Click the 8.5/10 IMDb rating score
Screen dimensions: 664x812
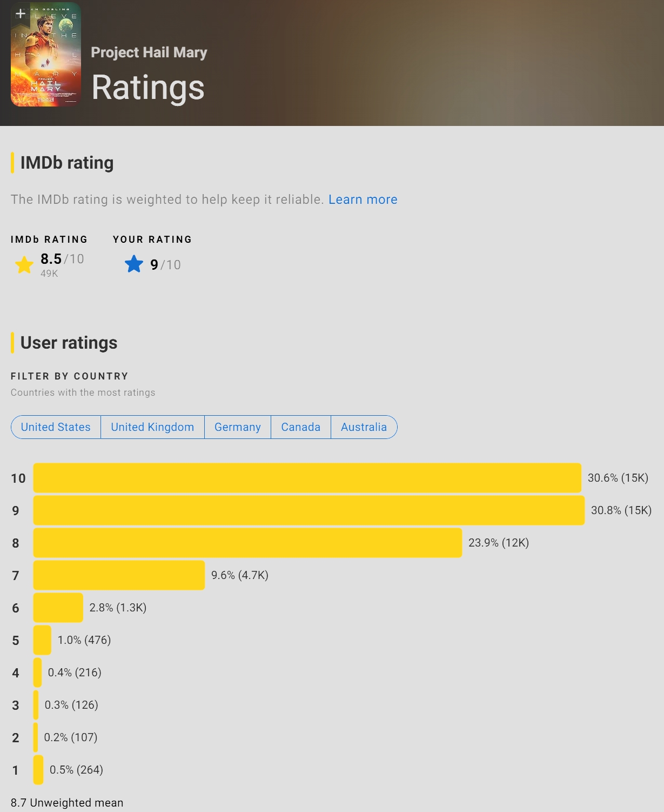(62, 259)
